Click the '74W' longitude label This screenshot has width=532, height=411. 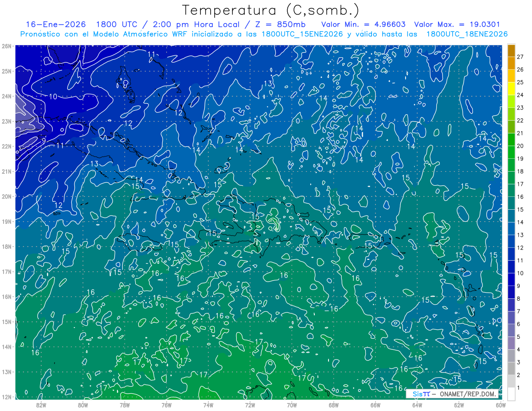(208, 405)
